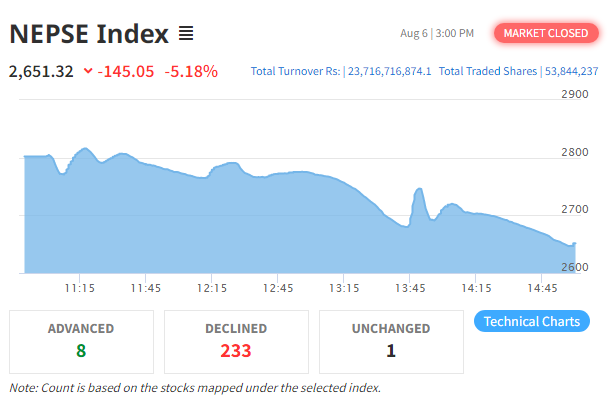Screen dimensions: 611x415
Task: Open the index list menu icon
Action: click(186, 34)
